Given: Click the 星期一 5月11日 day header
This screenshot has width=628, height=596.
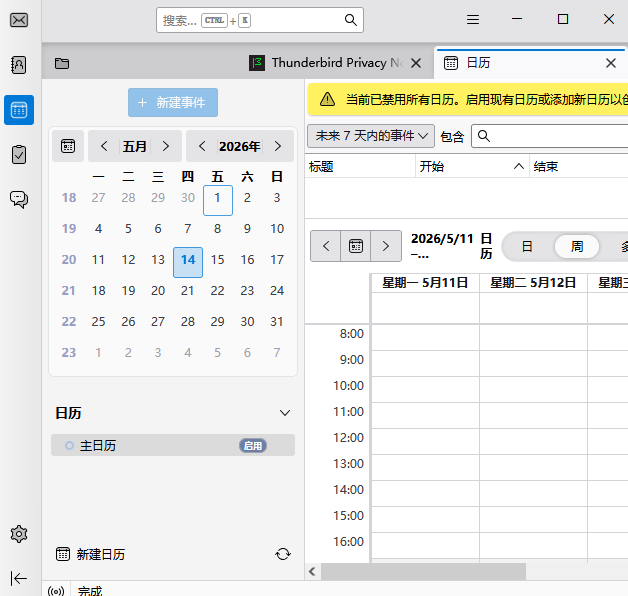Looking at the screenshot, I should coord(425,283).
